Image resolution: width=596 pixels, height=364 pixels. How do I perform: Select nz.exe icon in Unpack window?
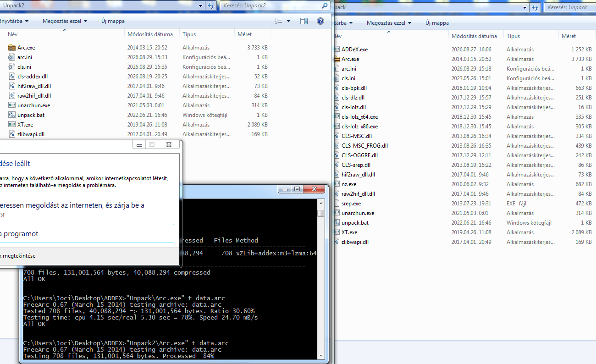click(x=337, y=184)
